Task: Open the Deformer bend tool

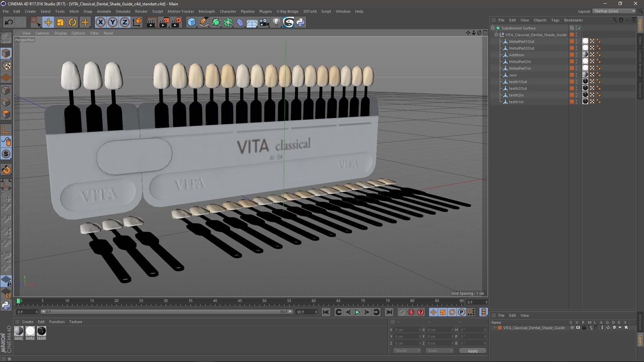Action: coord(240,22)
